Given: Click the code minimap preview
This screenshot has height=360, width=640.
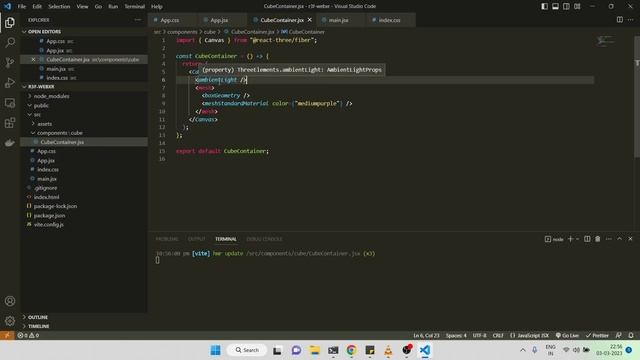Looking at the screenshot, I should [605, 41].
